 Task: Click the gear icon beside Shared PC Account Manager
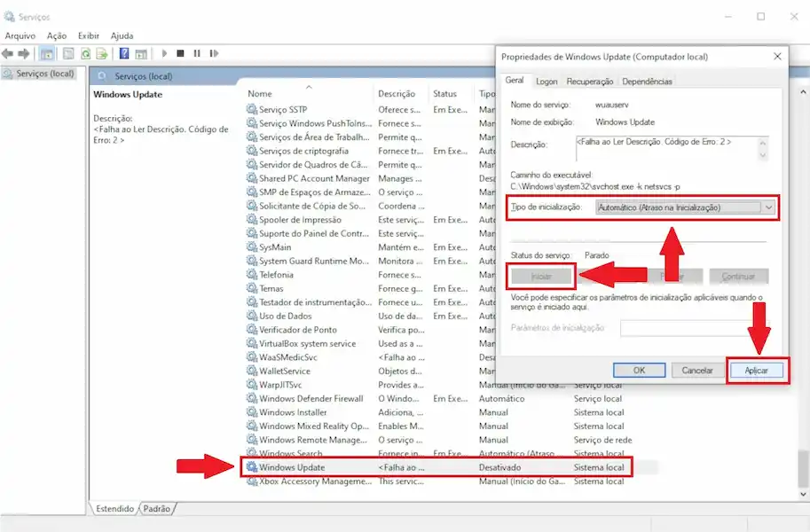[252, 177]
